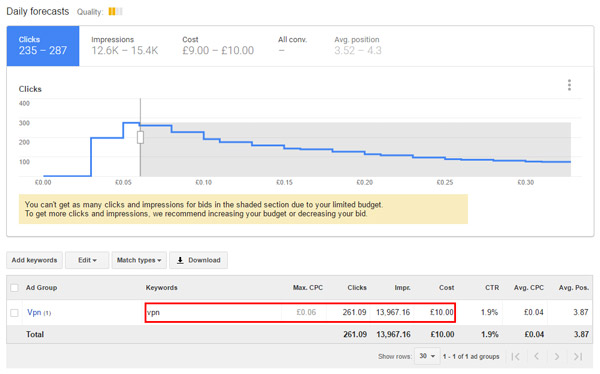Switch to the Avg. position tab
Screen dimensions: 600x374
pyautogui.click(x=358, y=46)
